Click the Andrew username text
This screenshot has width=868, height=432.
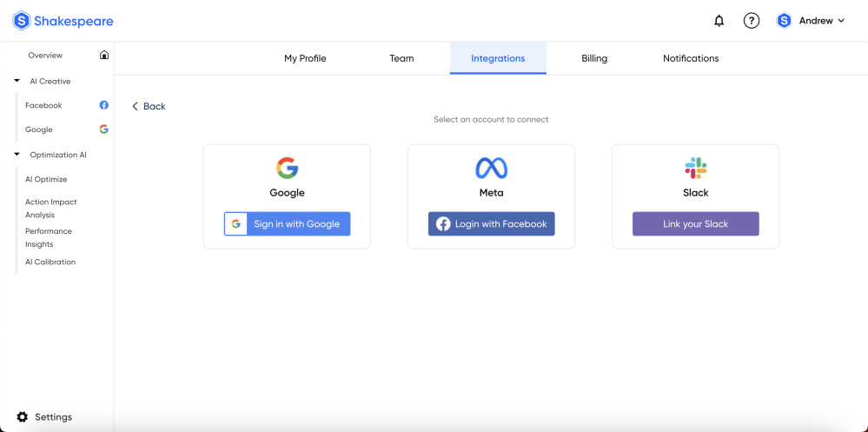click(x=816, y=21)
